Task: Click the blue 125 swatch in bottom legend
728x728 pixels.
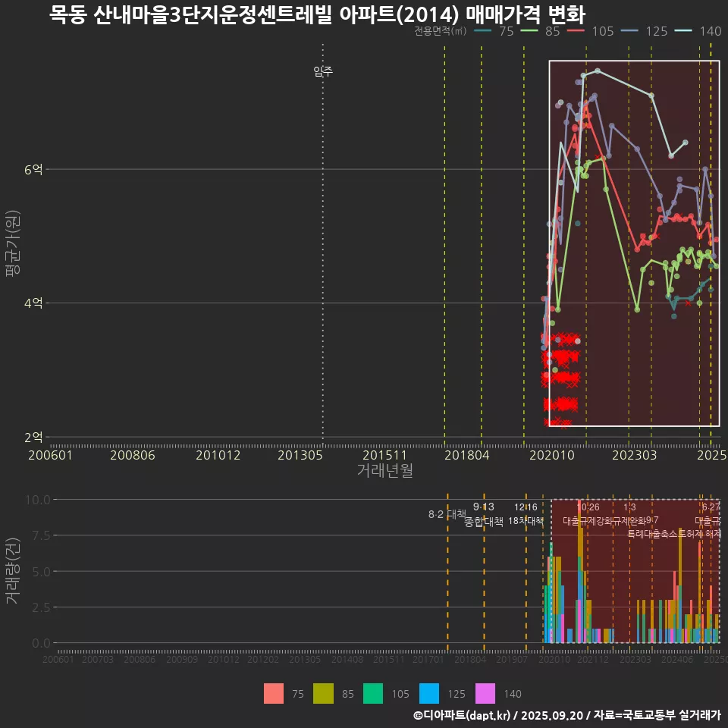Action: point(430,693)
